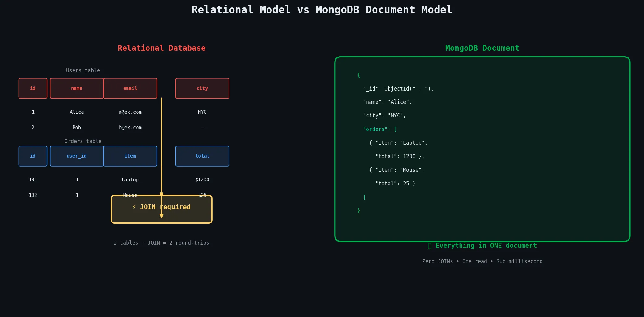644x317 pixels.
Task: Click the '"total": 25 }' JSON line
Action: click(x=395, y=184)
